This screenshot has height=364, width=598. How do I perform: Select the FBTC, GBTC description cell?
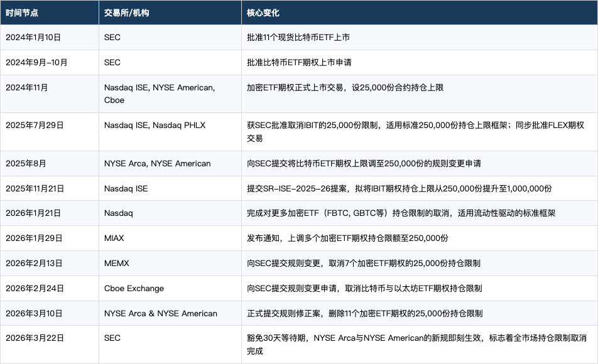pos(401,213)
